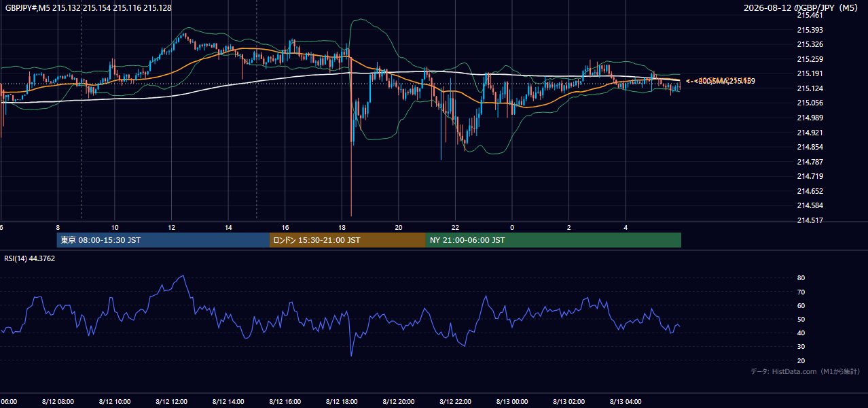The image size is (868, 408).
Task: Click the GBPJPY#,M5 price header text
Action: pyautogui.click(x=88, y=8)
